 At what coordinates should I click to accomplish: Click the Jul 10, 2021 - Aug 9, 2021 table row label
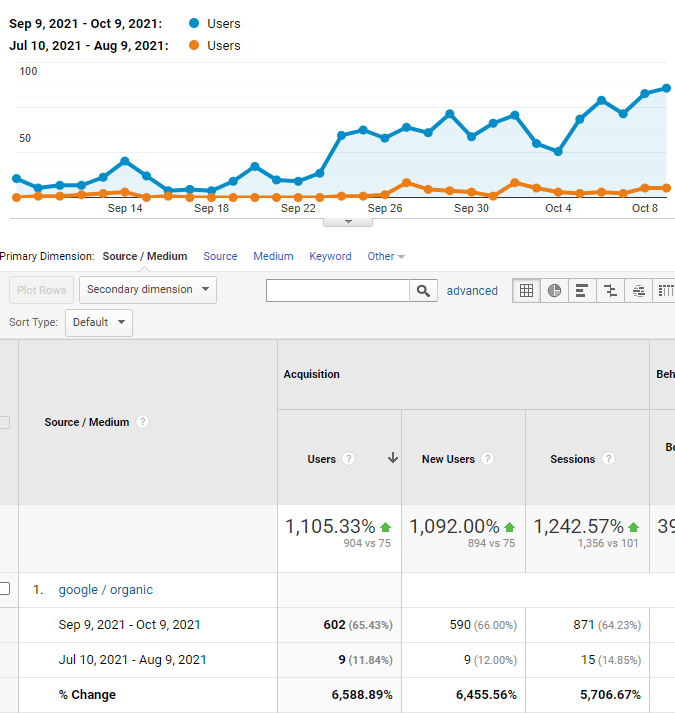coord(132,660)
